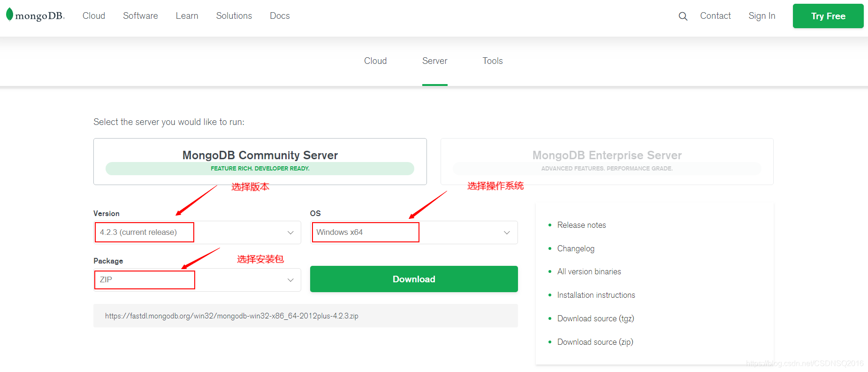This screenshot has width=868, height=372.
Task: Click the MongoDB leaf logo
Action: pyautogui.click(x=35, y=15)
